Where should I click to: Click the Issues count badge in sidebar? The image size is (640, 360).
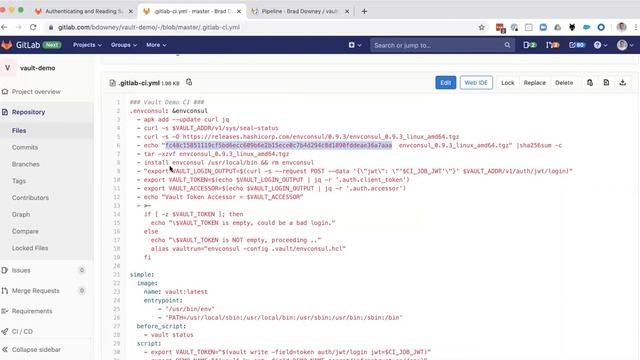[x=82, y=270]
